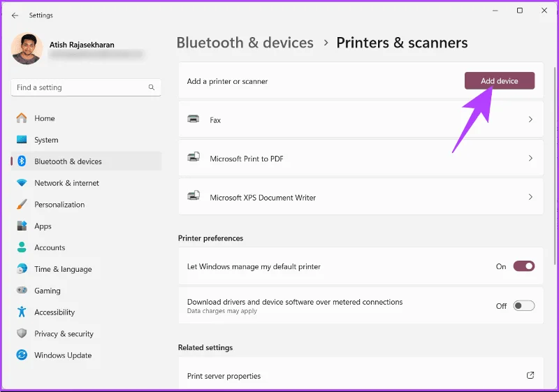Click Microsoft XPS Document Writer printer icon
559x392 pixels.
pos(194,196)
